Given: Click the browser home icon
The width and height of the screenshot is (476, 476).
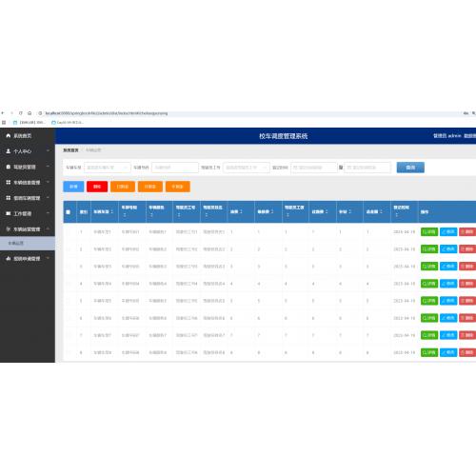Looking at the screenshot, I should click(30, 113).
